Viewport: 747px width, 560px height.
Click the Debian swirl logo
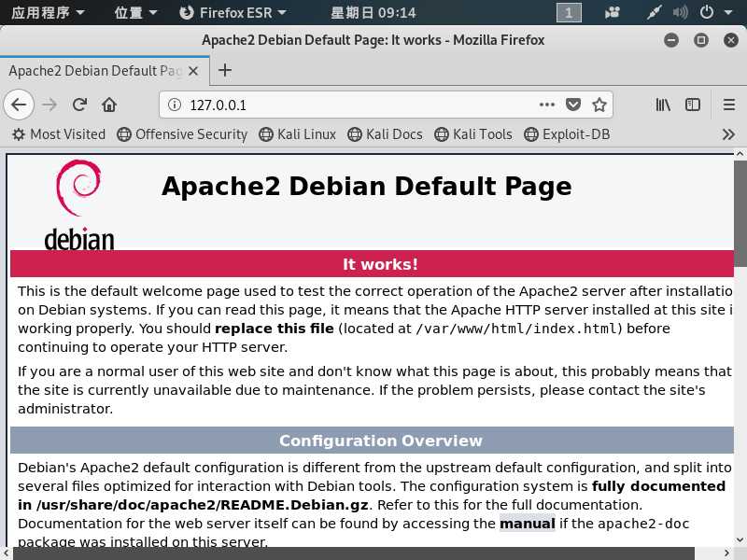(x=78, y=189)
